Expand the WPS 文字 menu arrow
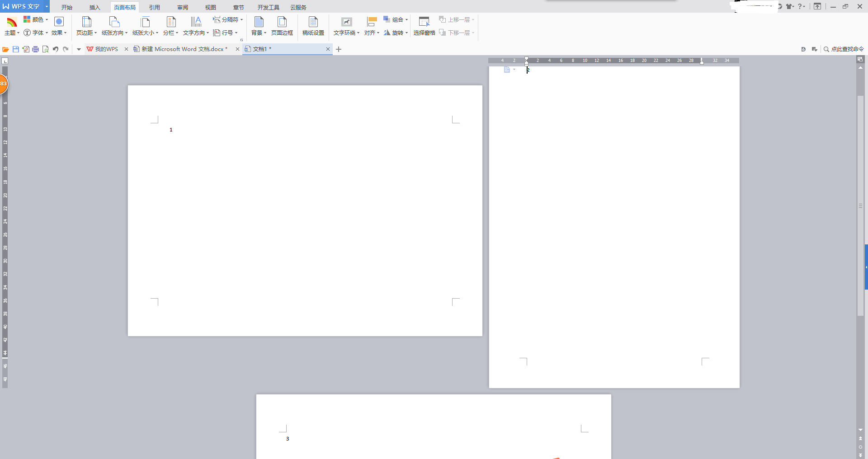Image resolution: width=868 pixels, height=459 pixels. click(x=47, y=6)
